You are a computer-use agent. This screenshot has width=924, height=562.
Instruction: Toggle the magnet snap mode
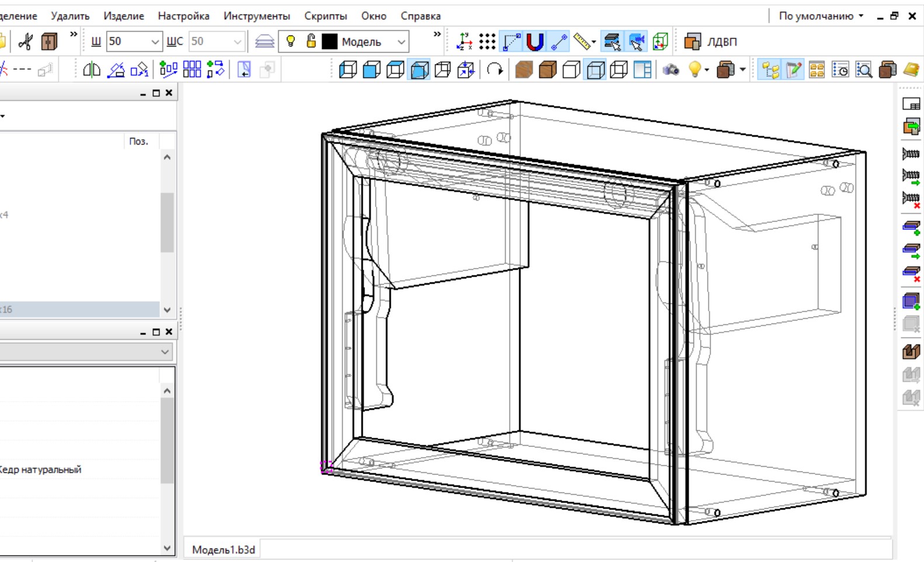[534, 41]
